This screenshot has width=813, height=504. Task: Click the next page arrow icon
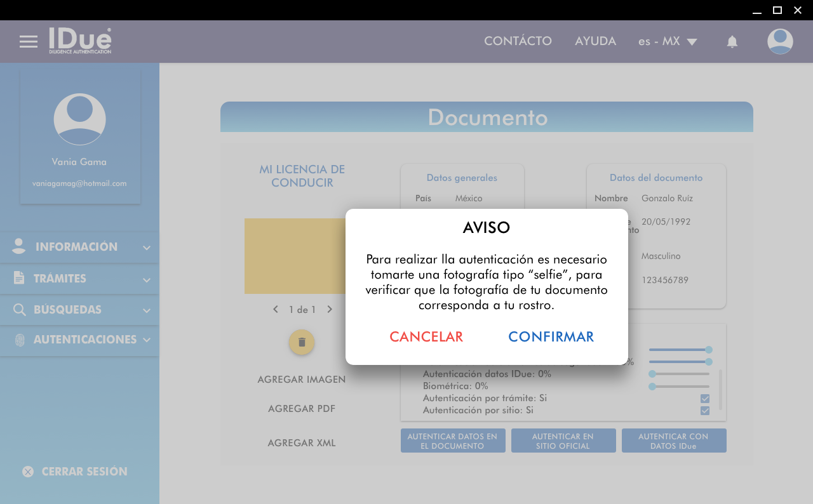[330, 310]
